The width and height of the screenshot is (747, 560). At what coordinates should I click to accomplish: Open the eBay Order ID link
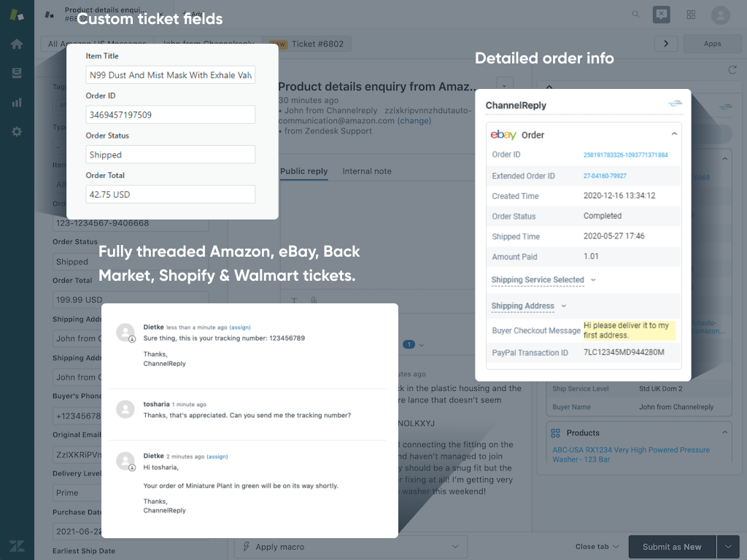625,155
